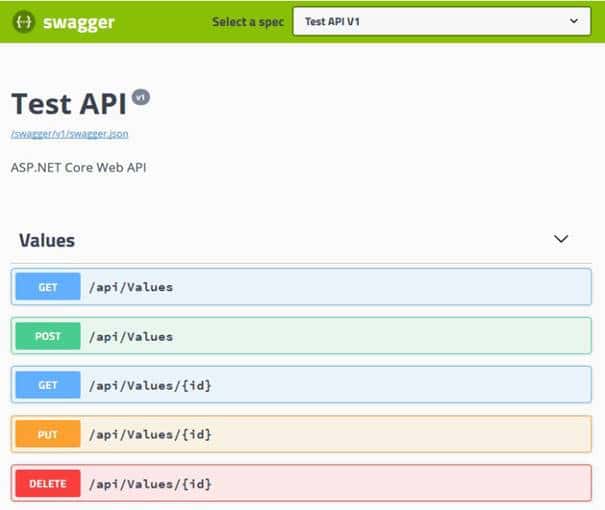Click the dropdown arrow in spec selector
This screenshot has height=510, width=605.
[x=574, y=21]
